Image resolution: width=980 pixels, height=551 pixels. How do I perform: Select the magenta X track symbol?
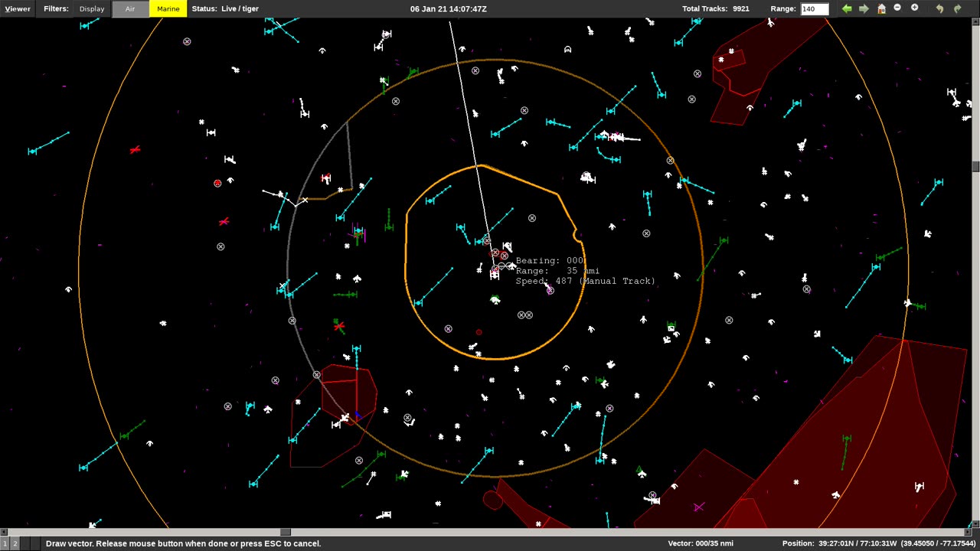[x=698, y=507]
